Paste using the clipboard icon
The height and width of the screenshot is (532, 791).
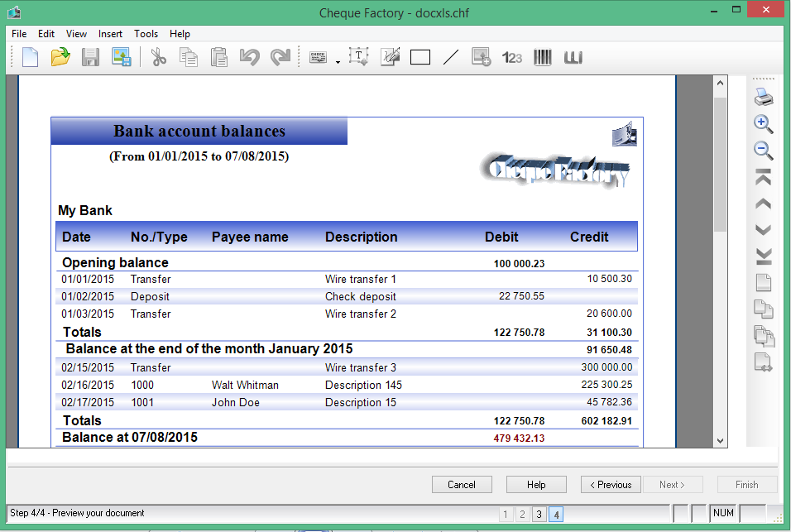[219, 57]
